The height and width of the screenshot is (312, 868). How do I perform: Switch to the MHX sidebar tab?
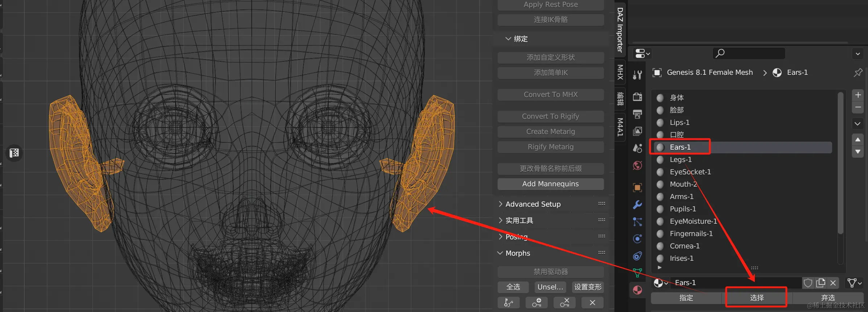coord(620,72)
